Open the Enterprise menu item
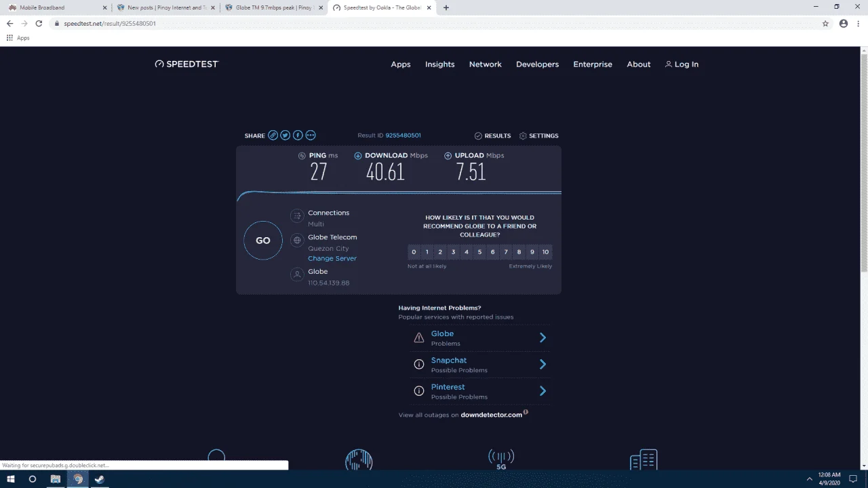Viewport: 868px width, 488px height. click(x=593, y=64)
